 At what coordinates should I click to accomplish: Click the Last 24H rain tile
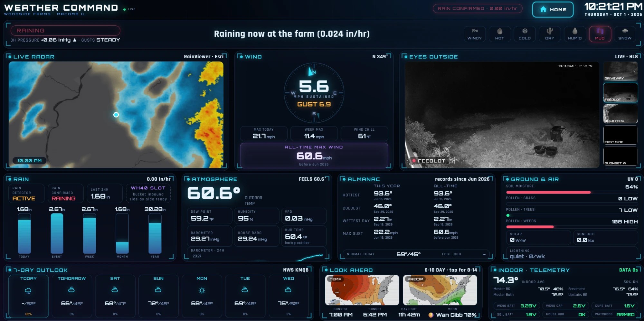pos(105,193)
